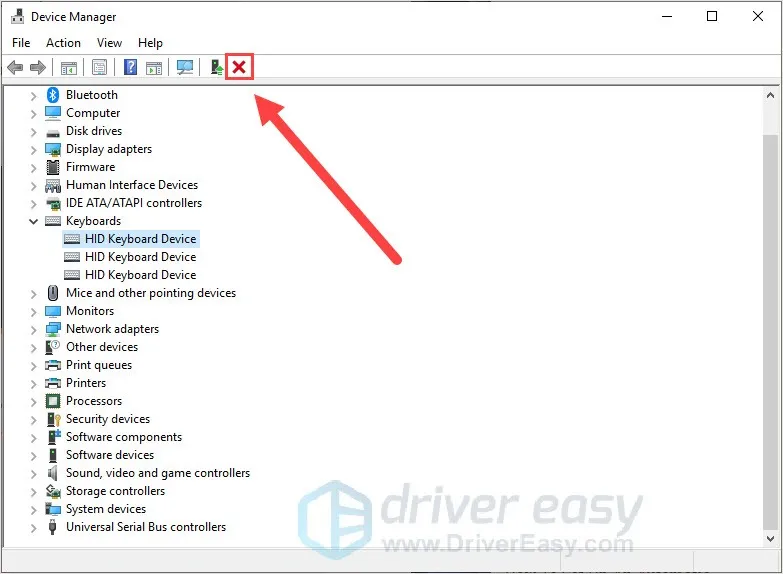
Task: Minimize the Device Manager window
Action: click(667, 16)
